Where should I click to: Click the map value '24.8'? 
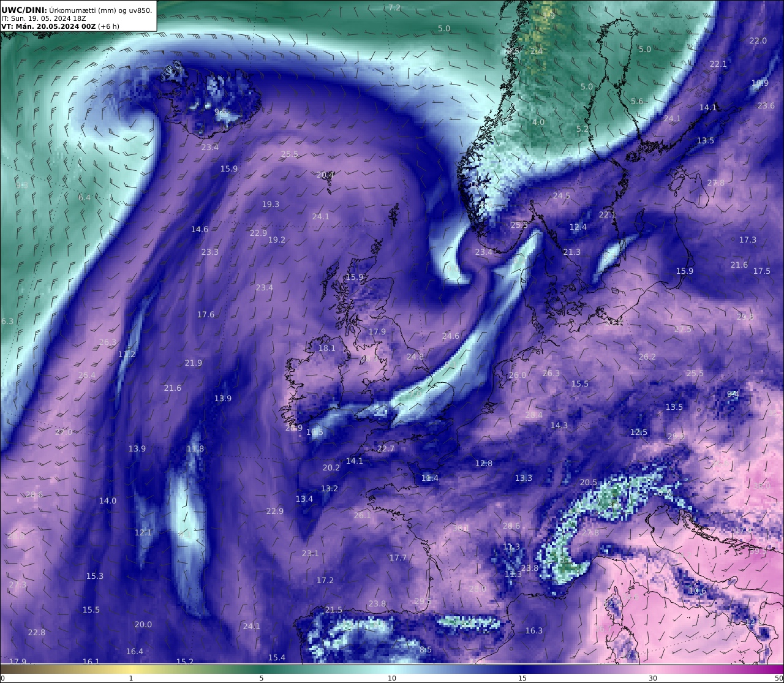point(415,357)
